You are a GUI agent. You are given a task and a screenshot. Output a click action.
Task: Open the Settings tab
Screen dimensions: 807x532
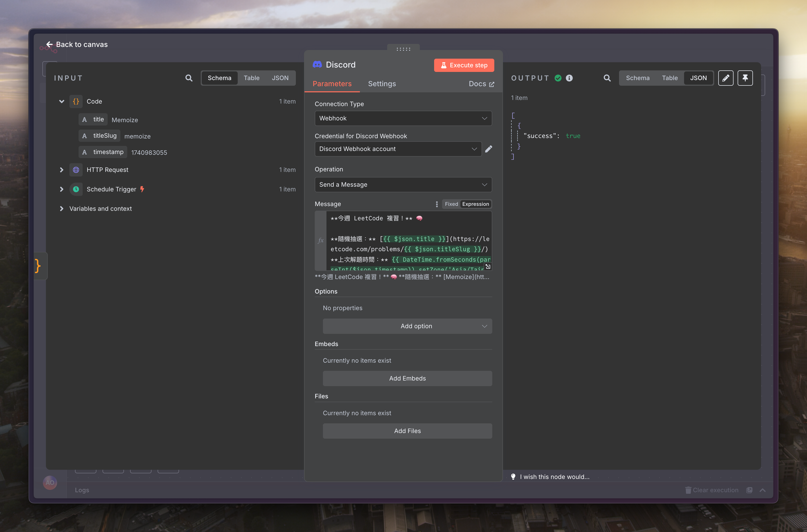pos(382,84)
